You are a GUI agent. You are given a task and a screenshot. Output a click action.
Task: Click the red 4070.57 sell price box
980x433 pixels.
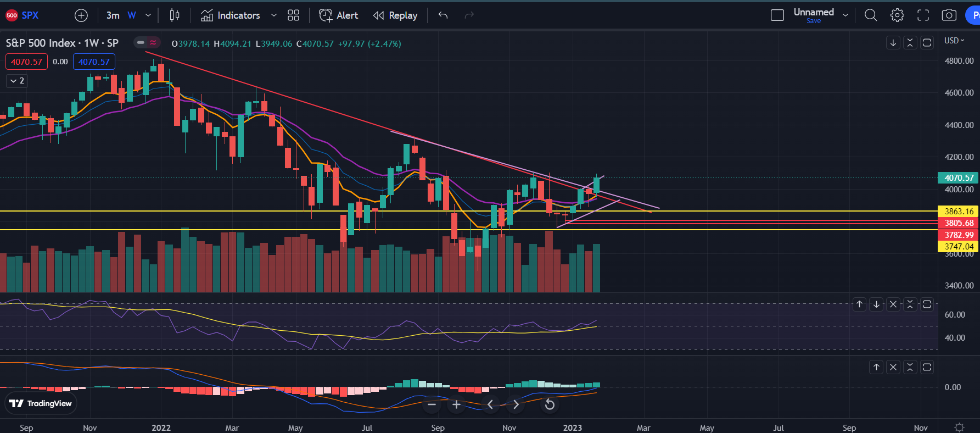[x=26, y=62]
